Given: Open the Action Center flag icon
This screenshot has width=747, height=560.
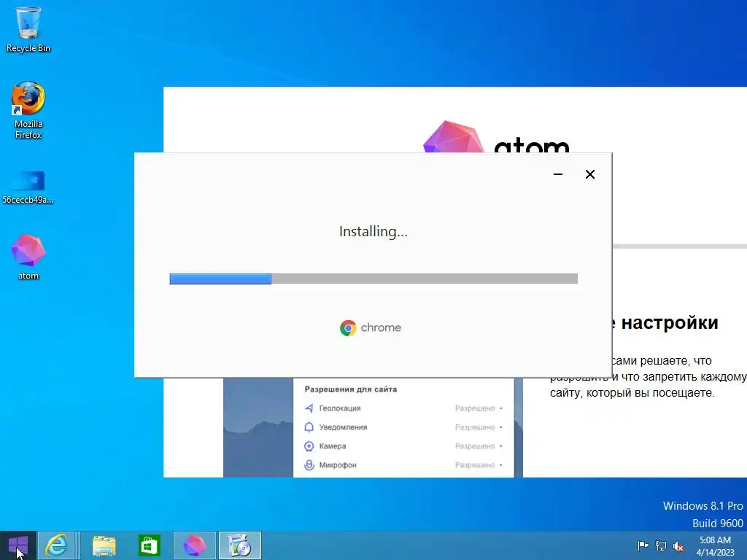Looking at the screenshot, I should [643, 545].
